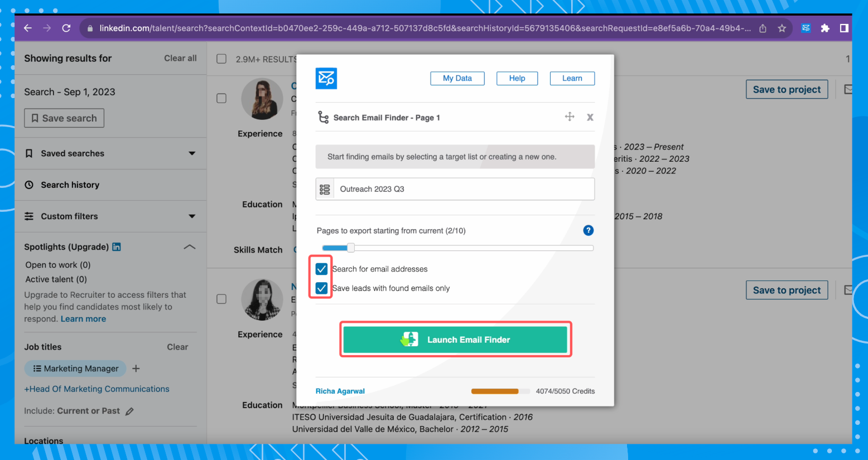Tick the select-all results checkbox
The height and width of the screenshot is (460, 868).
click(221, 59)
